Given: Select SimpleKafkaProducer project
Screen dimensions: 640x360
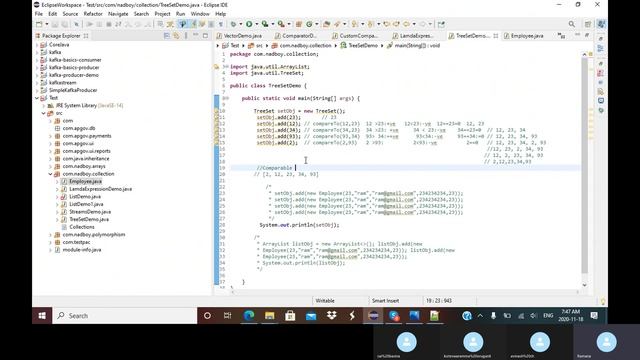Looking at the screenshot, I should [73, 90].
